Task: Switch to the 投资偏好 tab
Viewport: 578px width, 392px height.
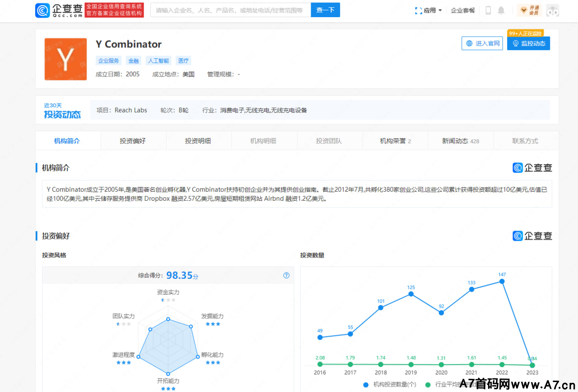Action: 133,141
